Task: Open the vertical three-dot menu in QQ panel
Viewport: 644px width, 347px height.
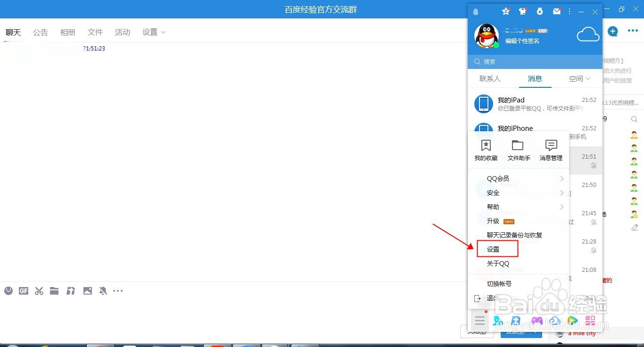Action: pos(570,11)
